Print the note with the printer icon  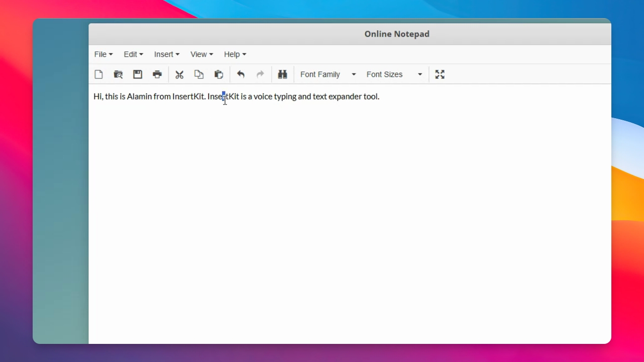(157, 74)
